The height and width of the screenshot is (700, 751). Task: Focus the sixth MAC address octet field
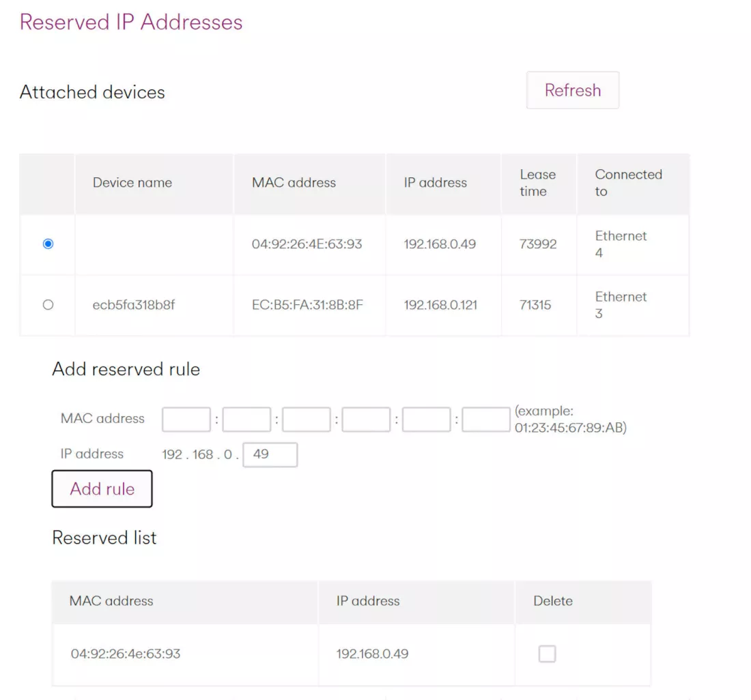point(485,420)
